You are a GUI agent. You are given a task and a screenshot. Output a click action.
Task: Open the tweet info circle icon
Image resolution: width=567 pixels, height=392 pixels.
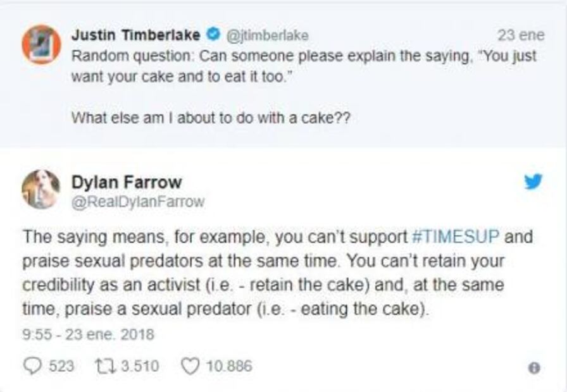click(533, 367)
